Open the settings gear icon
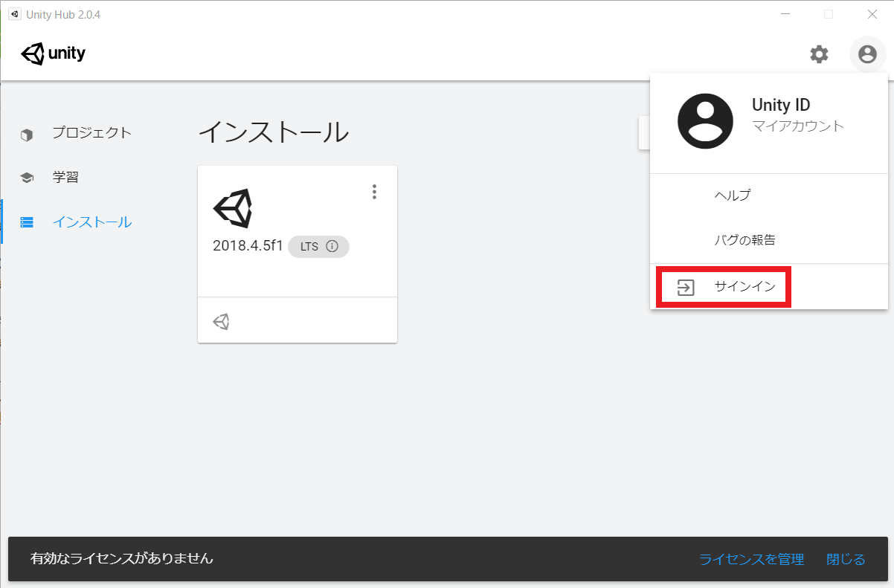This screenshot has width=894, height=588. 819,54
